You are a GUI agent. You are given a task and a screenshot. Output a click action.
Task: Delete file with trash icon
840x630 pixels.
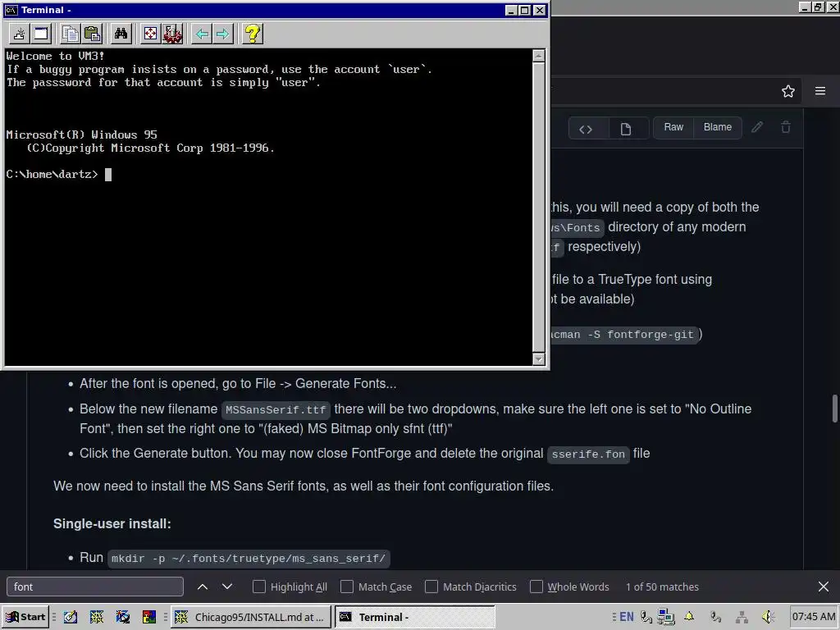pyautogui.click(x=786, y=127)
